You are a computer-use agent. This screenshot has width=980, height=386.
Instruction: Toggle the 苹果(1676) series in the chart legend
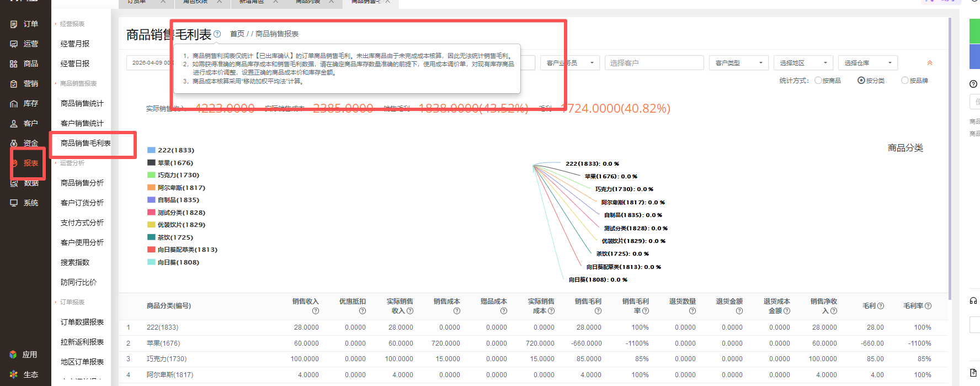tap(170, 163)
